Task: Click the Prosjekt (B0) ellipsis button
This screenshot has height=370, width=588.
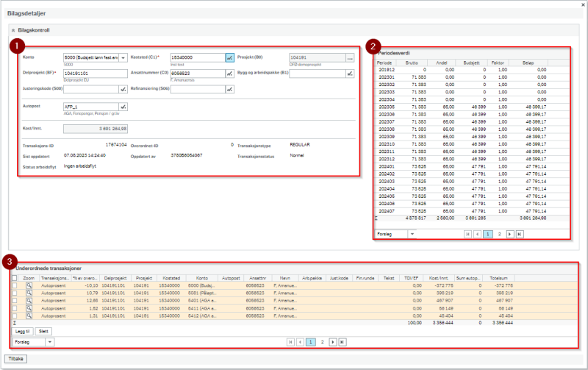Action: click(350, 58)
